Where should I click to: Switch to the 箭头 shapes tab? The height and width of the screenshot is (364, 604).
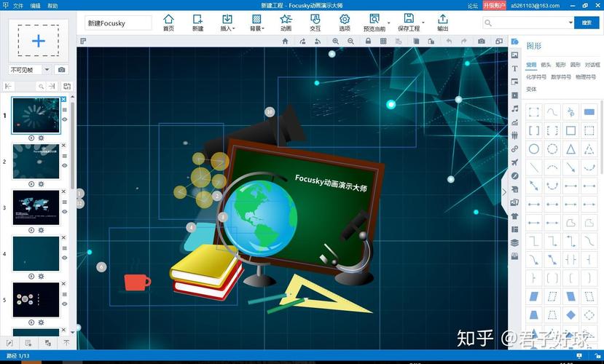coord(546,65)
